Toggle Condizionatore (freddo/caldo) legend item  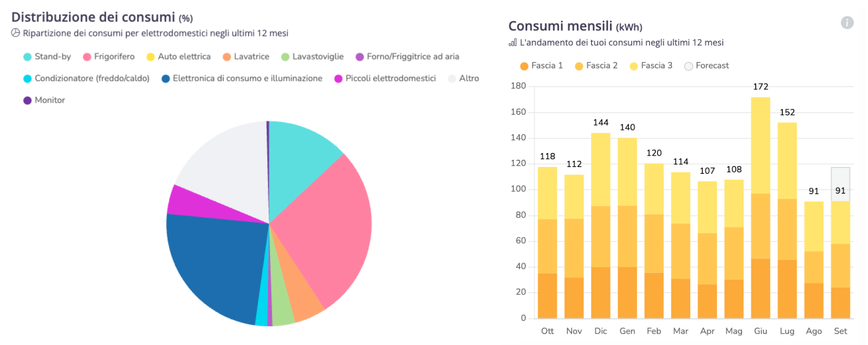tap(86, 78)
